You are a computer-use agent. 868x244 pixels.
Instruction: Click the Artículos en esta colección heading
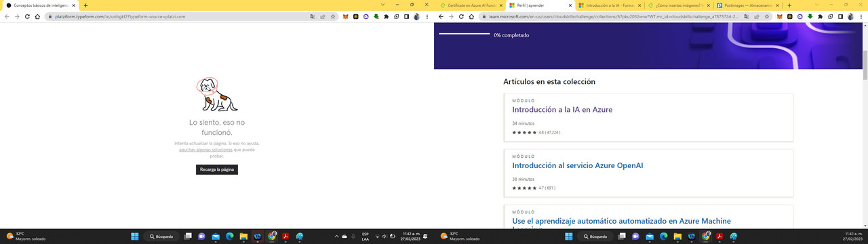tap(549, 81)
